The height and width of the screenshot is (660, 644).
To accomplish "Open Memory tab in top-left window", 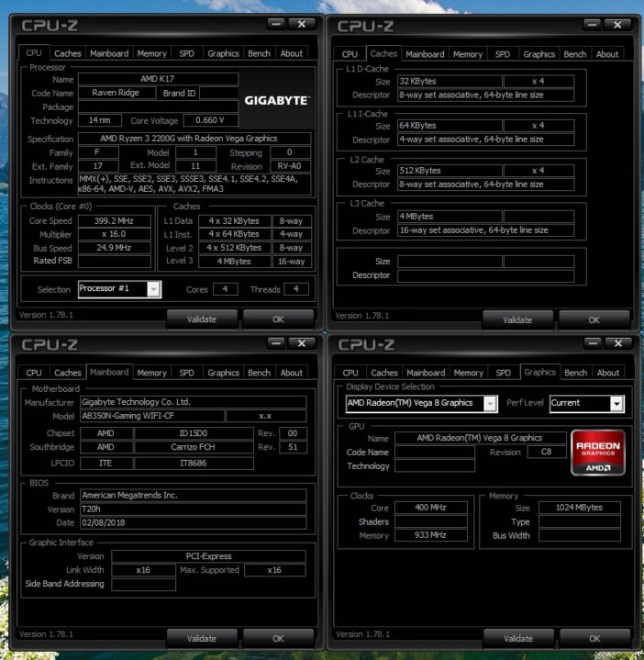I will click(x=152, y=53).
